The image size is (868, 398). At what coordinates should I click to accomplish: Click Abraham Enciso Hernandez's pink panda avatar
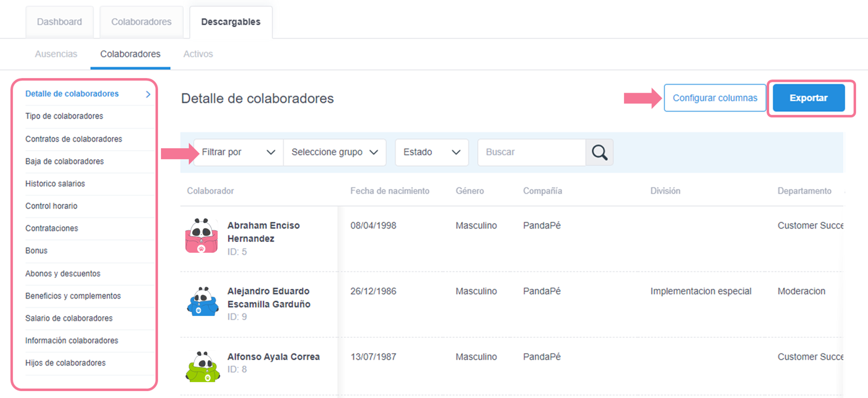202,236
